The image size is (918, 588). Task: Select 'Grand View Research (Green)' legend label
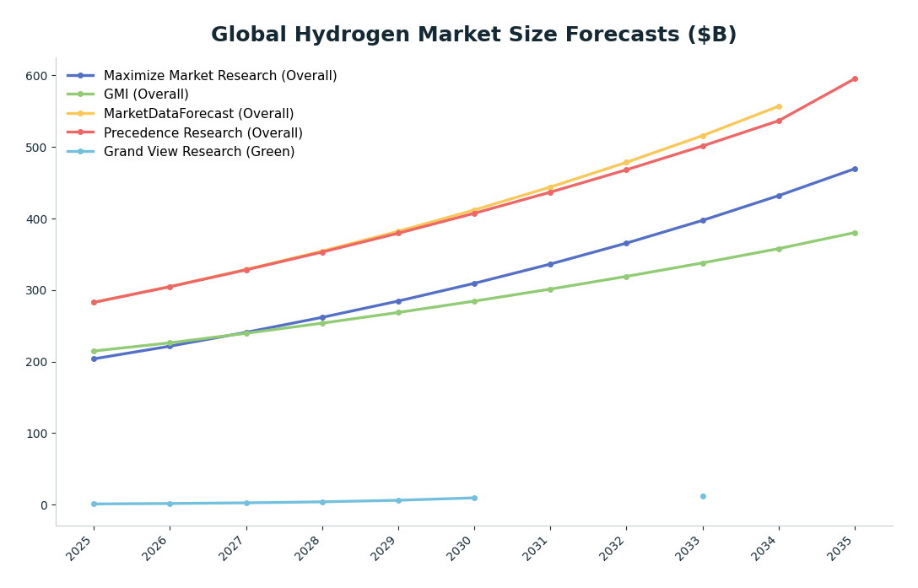click(199, 152)
